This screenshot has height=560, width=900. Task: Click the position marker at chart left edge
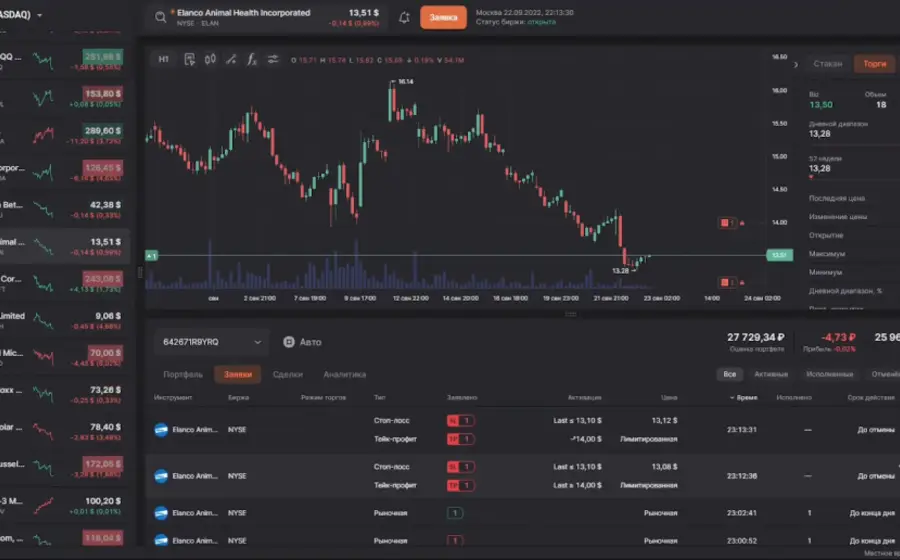[151, 255]
